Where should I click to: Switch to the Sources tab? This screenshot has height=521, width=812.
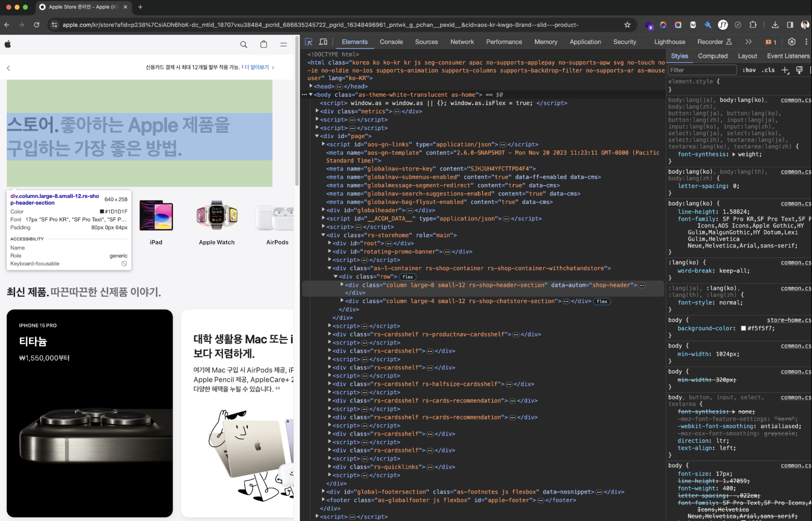click(x=426, y=42)
